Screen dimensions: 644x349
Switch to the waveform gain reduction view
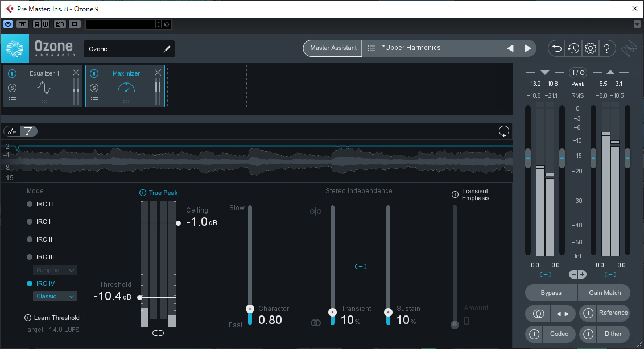coord(13,131)
